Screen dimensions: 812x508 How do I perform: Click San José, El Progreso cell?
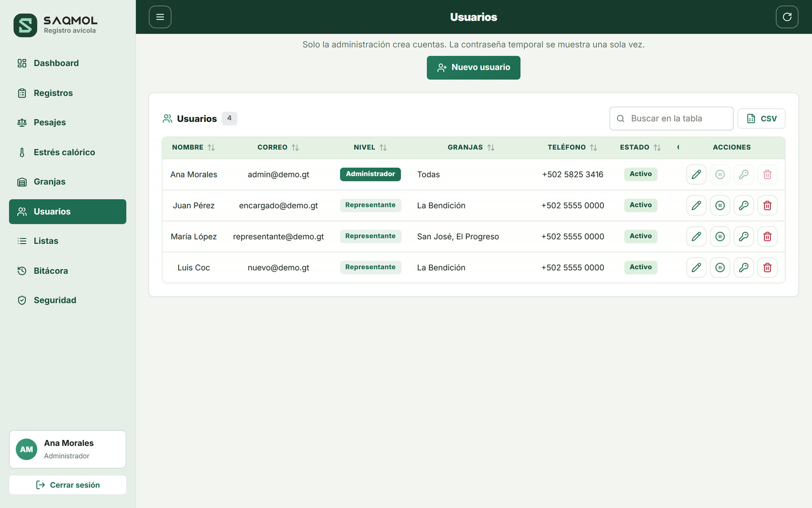point(458,236)
